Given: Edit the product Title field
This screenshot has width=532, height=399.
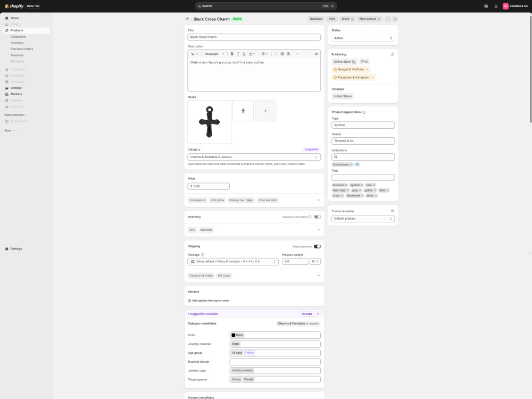Looking at the screenshot, I should point(254,37).
